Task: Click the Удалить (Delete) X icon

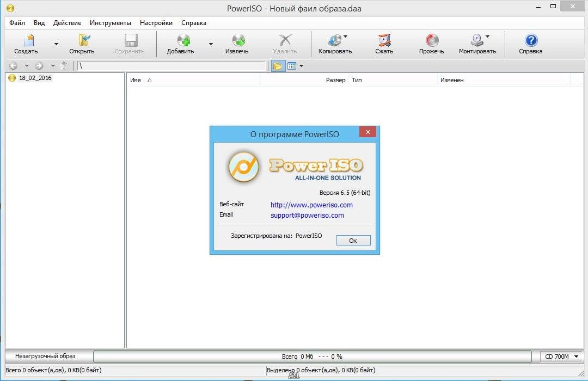Action: (285, 40)
